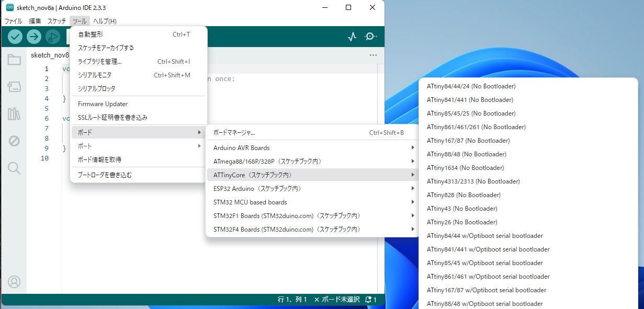Open the 編集 menu

tap(35, 21)
